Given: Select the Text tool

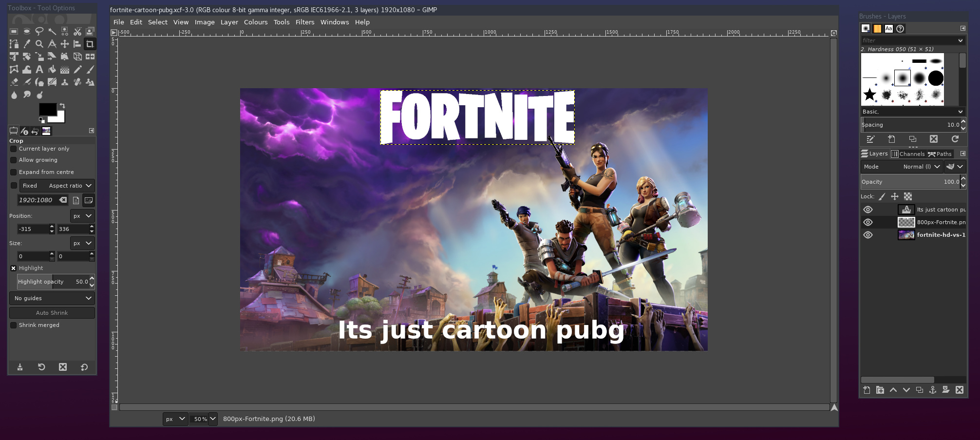Looking at the screenshot, I should (x=39, y=70).
